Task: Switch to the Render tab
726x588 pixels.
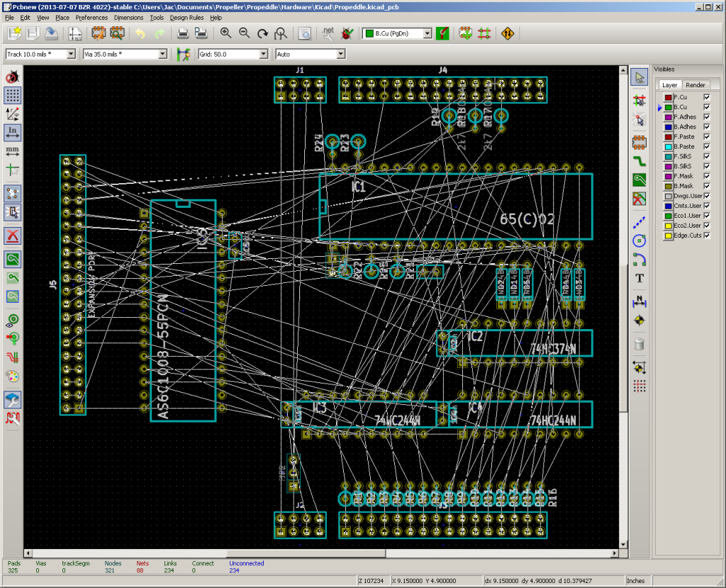Action: (695, 85)
